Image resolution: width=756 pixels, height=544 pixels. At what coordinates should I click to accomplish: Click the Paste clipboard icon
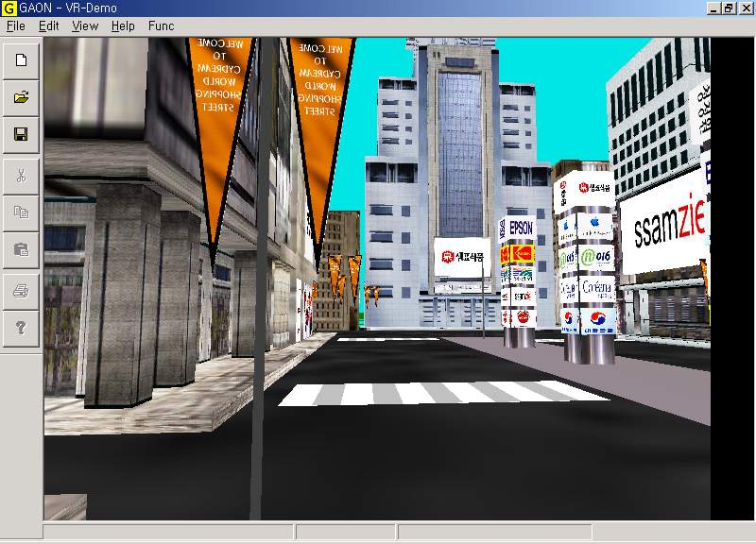click(x=21, y=249)
